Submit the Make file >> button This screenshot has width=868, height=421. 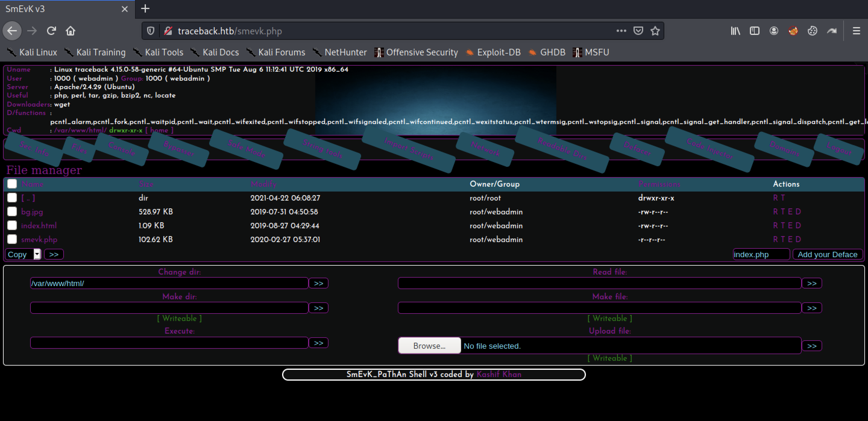812,308
